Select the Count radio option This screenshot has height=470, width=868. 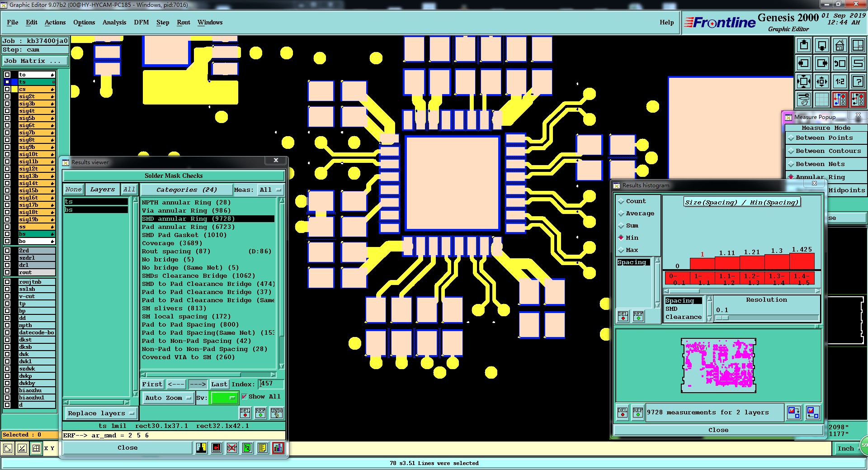pyautogui.click(x=621, y=201)
